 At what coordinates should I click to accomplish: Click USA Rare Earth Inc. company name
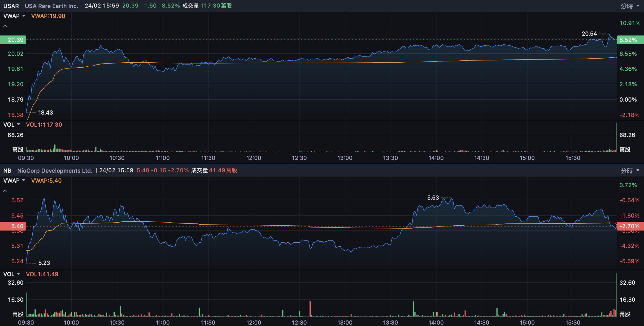click(x=52, y=6)
